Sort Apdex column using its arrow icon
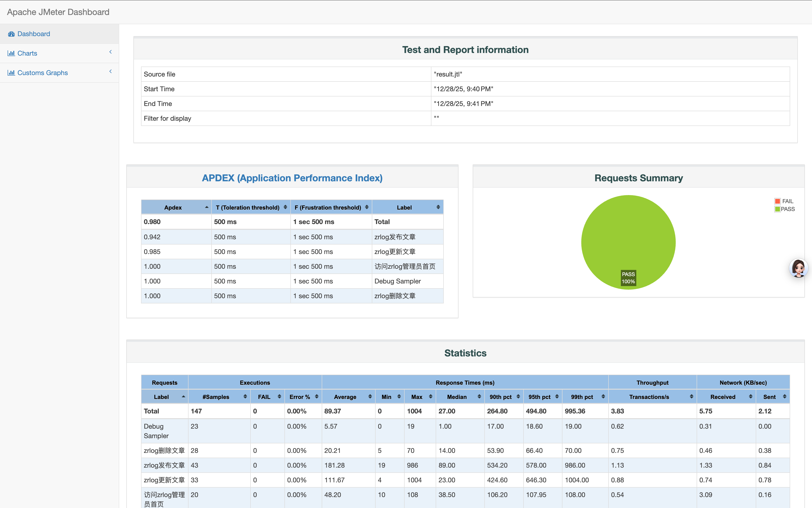 [x=206, y=207]
